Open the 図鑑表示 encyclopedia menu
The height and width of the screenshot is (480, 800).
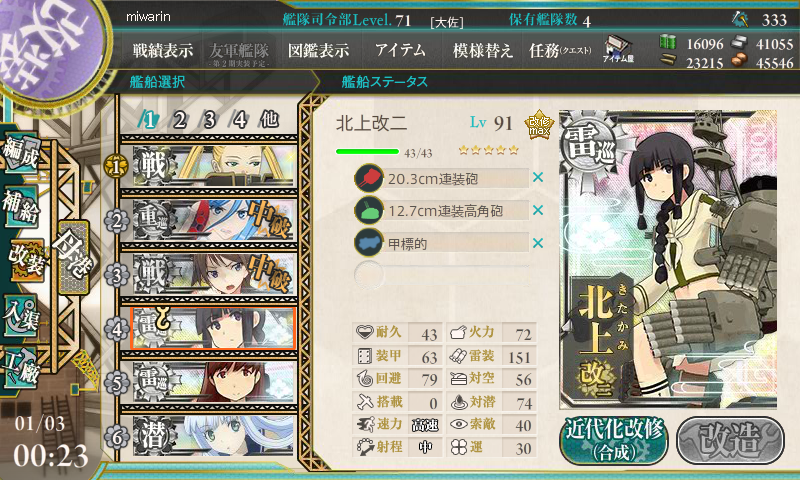[x=318, y=50]
